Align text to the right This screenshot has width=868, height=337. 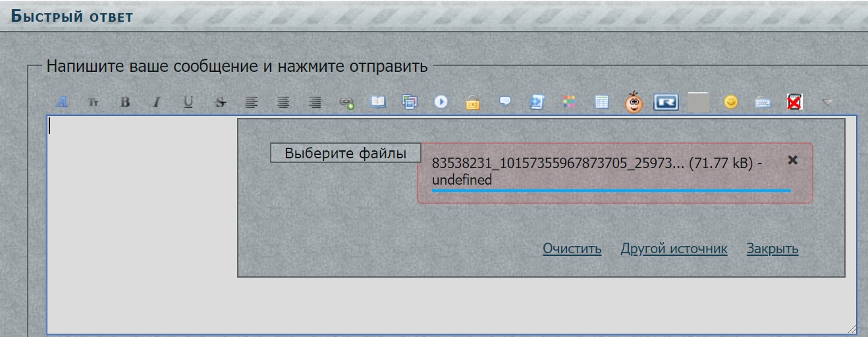tap(315, 102)
